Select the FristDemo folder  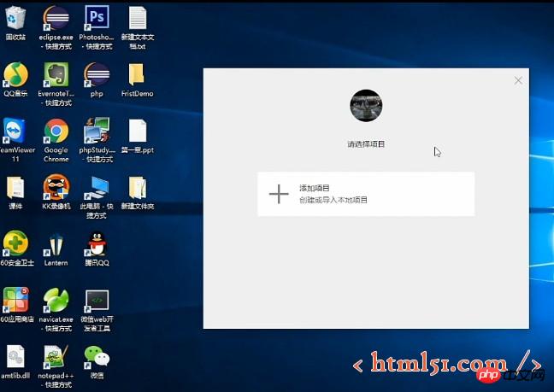tap(137, 74)
